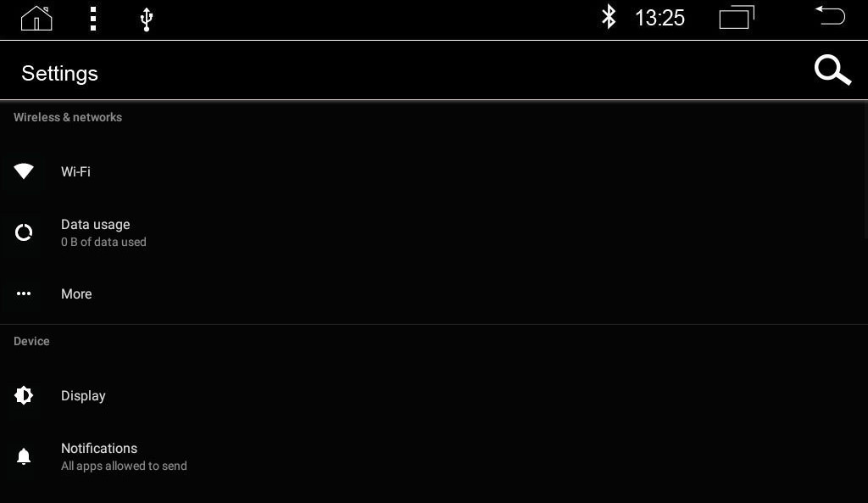
Task: Go back using the return arrow icon
Action: [831, 15]
